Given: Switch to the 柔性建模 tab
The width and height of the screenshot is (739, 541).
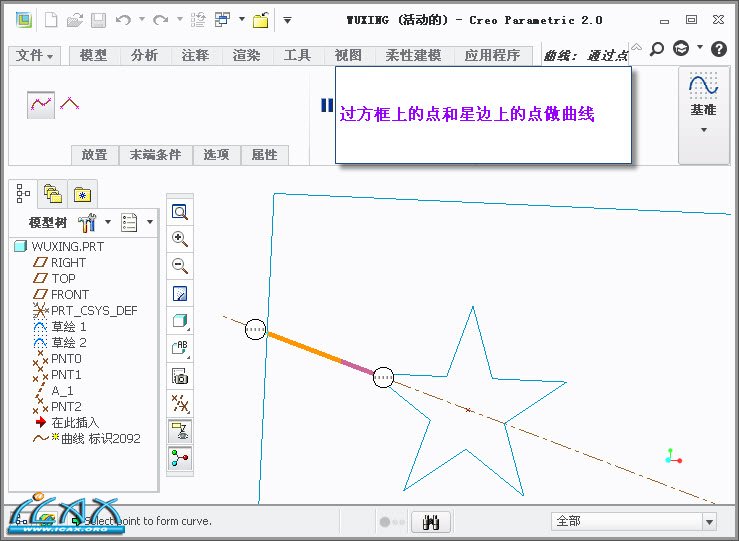Looking at the screenshot, I should pos(413,56).
